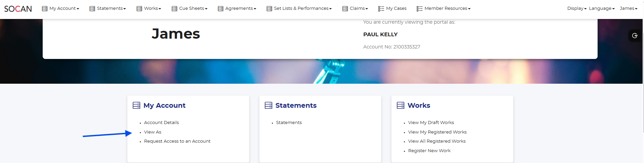Open the James user menu
The width and height of the screenshot is (644, 163).
point(628,8)
